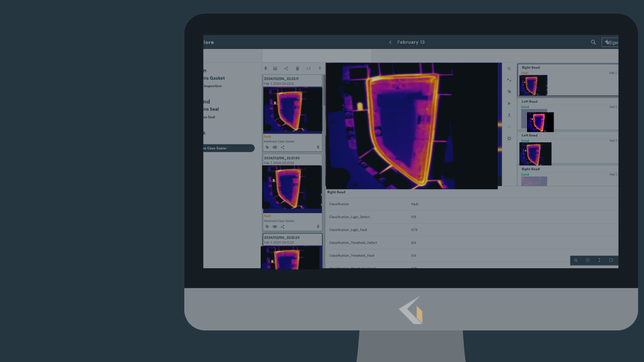Click square icon in bottom floating toolbar
The width and height of the screenshot is (644, 362).
coord(611,260)
